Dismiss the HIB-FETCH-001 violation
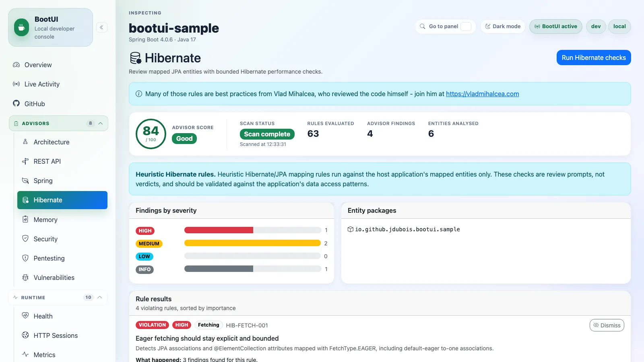The width and height of the screenshot is (644, 362). click(x=607, y=325)
